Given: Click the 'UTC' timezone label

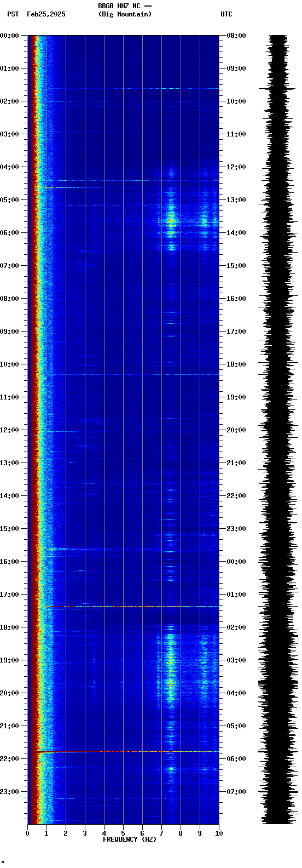Looking at the screenshot, I should 226,14.
